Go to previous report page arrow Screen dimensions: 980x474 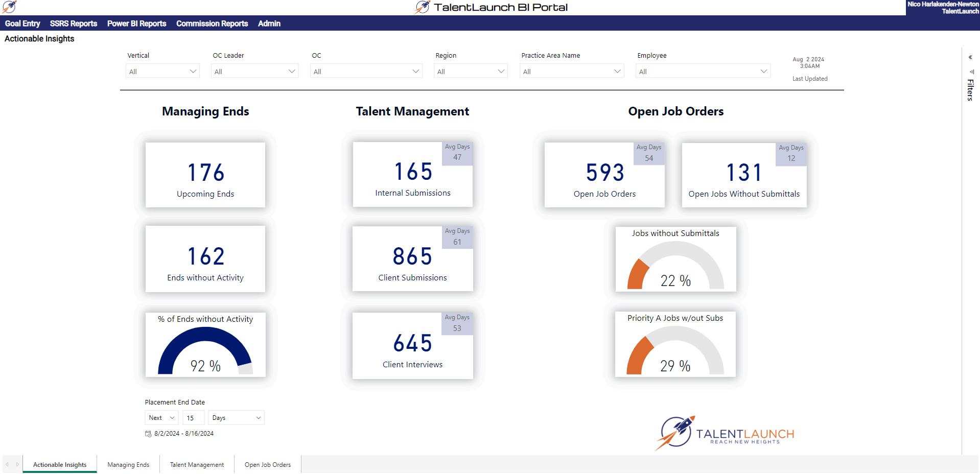click(x=7, y=464)
